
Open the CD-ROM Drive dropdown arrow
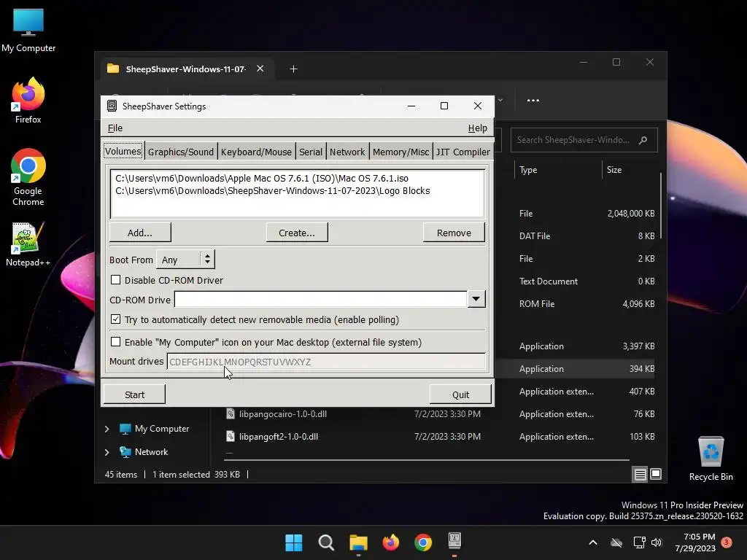476,299
